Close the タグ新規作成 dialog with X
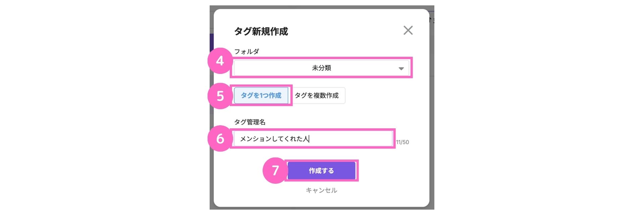The width and height of the screenshot is (644, 215). tap(408, 30)
